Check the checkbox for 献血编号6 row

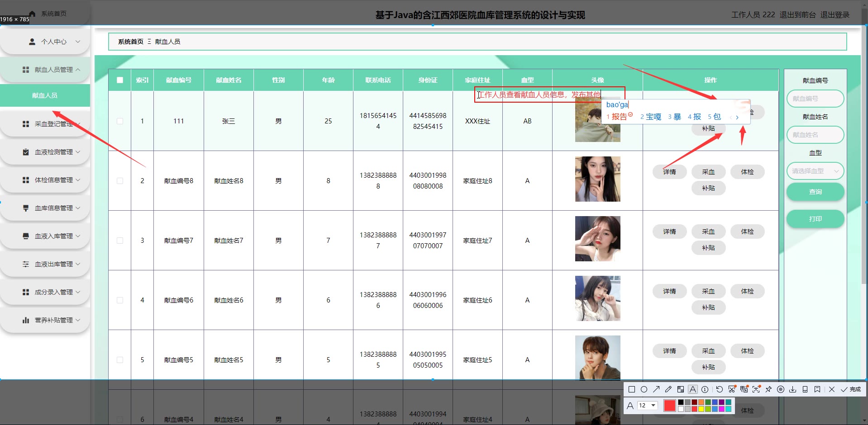[120, 300]
